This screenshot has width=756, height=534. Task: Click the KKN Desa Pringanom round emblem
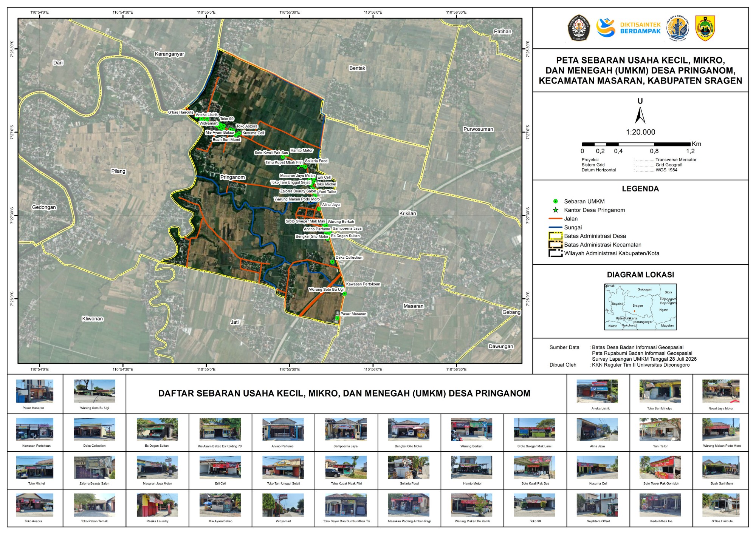[x=677, y=28]
